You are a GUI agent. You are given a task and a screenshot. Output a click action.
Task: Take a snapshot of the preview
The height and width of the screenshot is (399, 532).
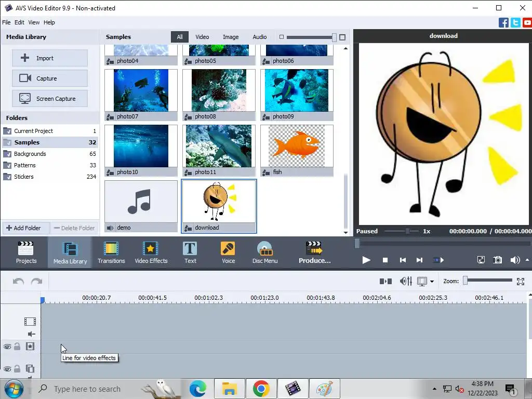(497, 260)
